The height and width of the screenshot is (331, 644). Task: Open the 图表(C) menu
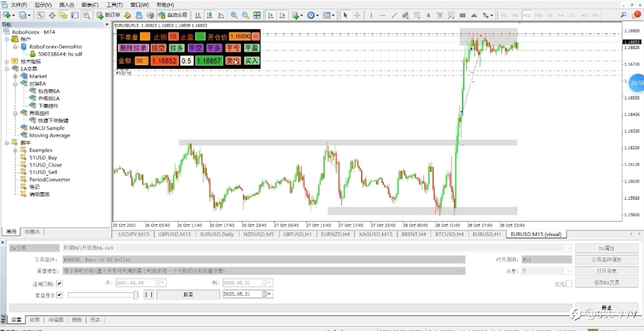click(90, 5)
